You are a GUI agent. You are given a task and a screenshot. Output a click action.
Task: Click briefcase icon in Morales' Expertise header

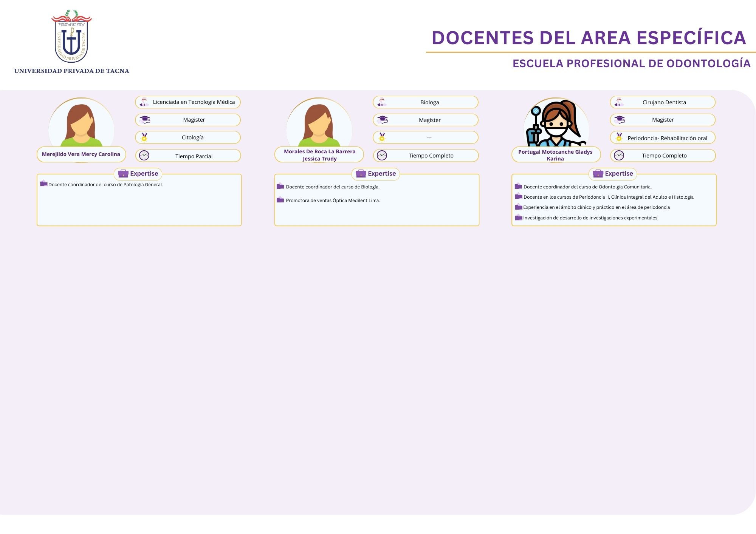point(361,174)
